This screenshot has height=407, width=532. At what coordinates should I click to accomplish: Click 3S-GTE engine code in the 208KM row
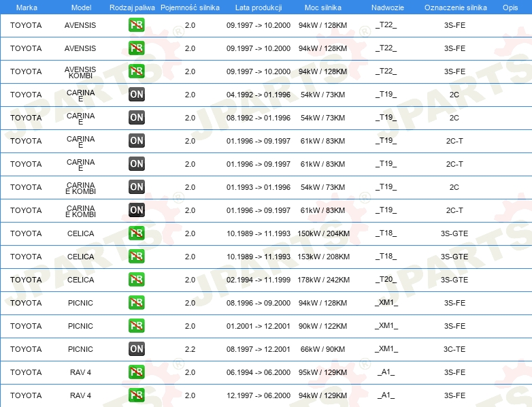pyautogui.click(x=454, y=257)
